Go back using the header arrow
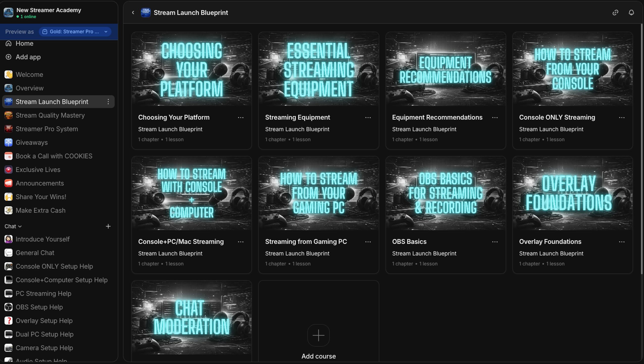Viewport: 644px width, 364px height. (x=133, y=13)
